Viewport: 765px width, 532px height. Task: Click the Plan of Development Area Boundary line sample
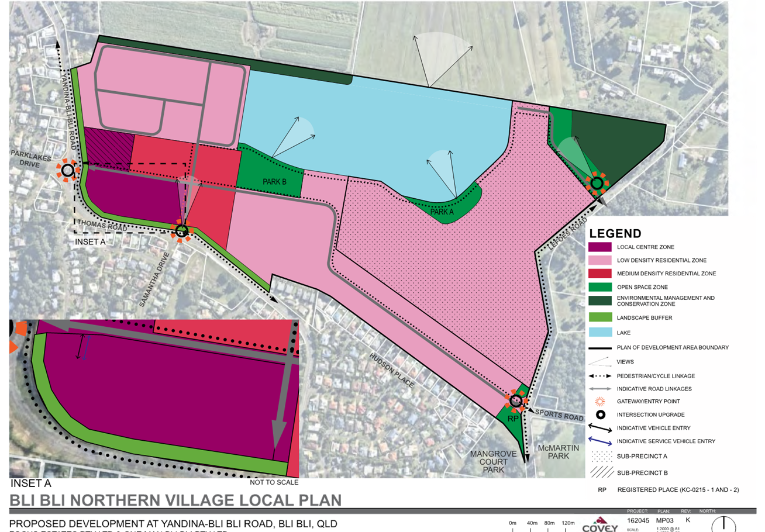tap(599, 348)
